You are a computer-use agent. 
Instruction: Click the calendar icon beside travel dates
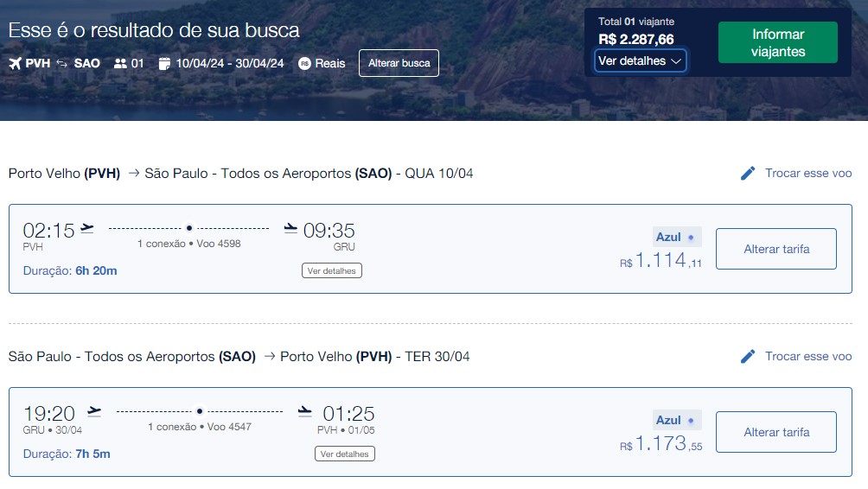tap(164, 63)
